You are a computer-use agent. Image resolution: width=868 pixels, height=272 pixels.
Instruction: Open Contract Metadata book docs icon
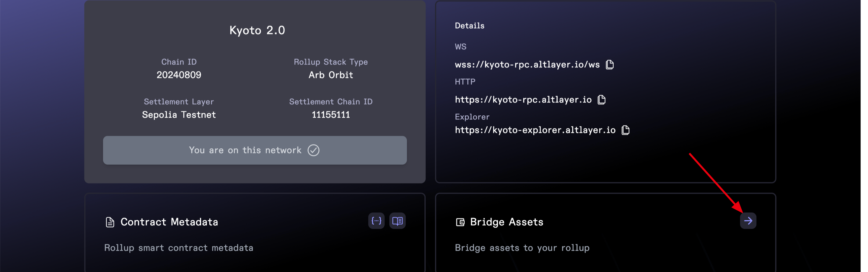tap(397, 221)
